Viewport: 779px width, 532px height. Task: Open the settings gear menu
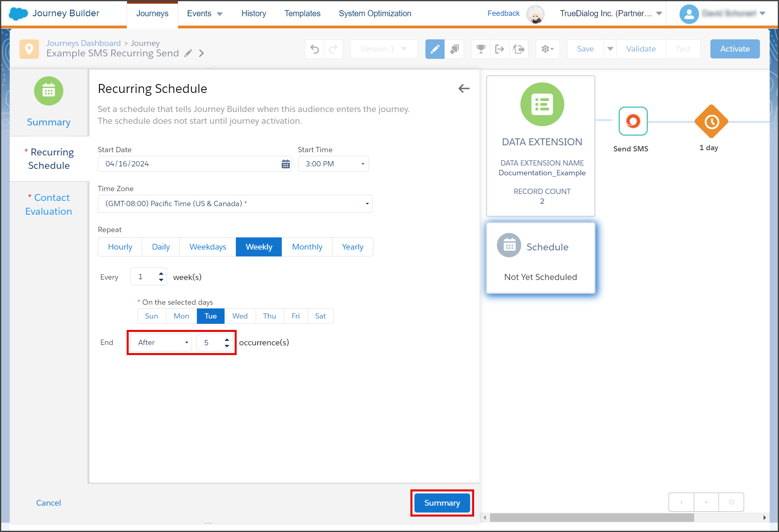548,49
